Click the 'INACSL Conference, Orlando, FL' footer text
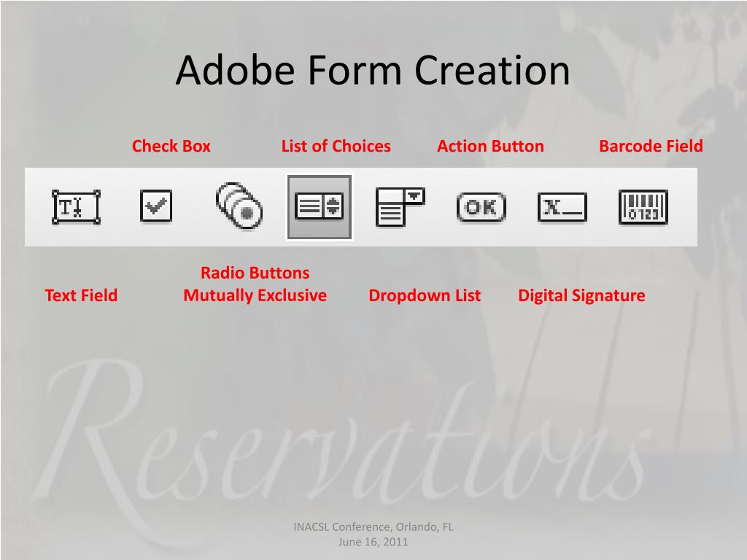The image size is (747, 560). (x=373, y=526)
